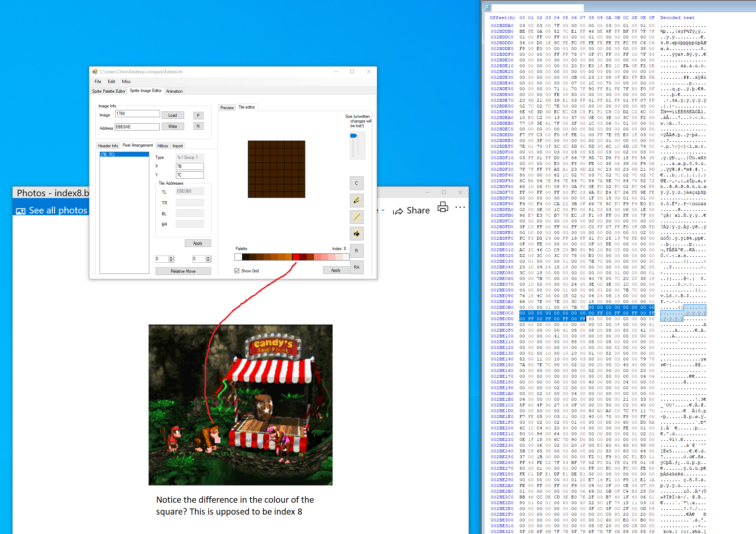The height and width of the screenshot is (534, 756).
Task: Pick the bright red palette swatch
Action: pos(296,257)
